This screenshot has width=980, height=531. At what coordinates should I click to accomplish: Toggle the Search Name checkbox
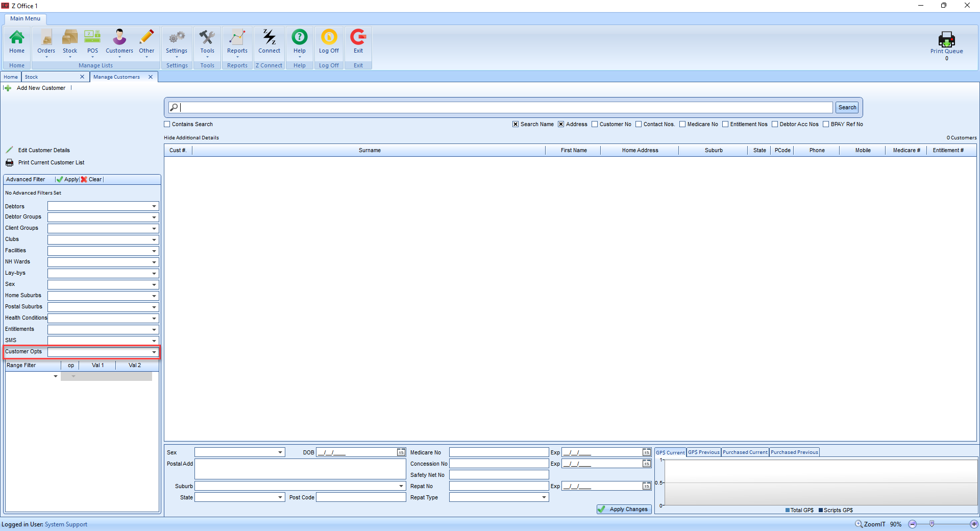(x=516, y=124)
